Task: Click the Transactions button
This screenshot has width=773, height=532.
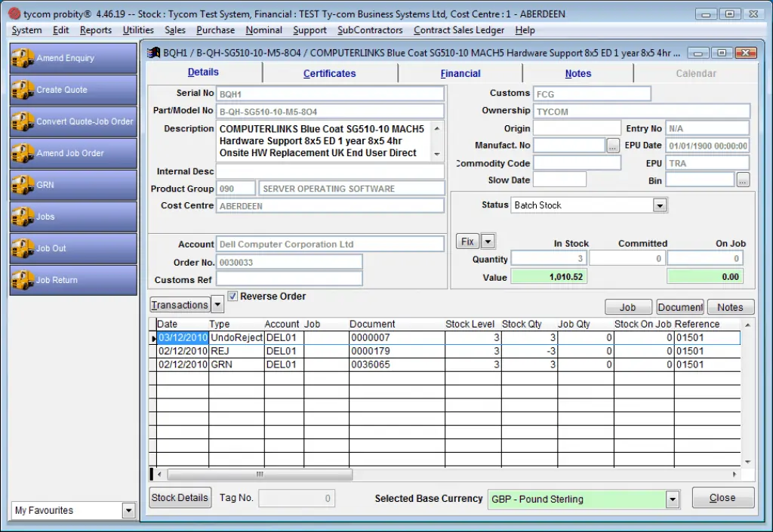Action: click(180, 305)
